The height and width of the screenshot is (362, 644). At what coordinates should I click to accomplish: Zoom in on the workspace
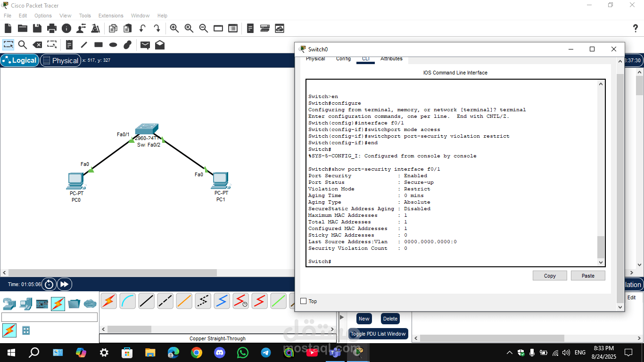pos(174,28)
